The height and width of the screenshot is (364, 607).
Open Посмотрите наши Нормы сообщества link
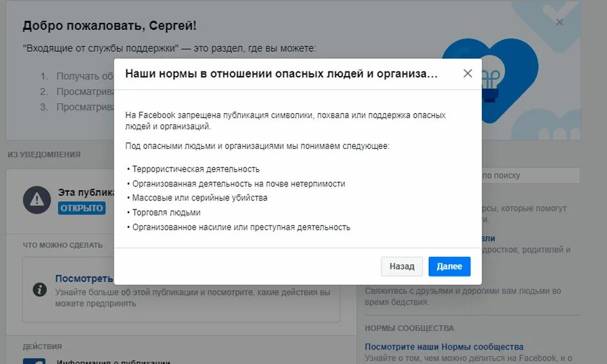444,347
